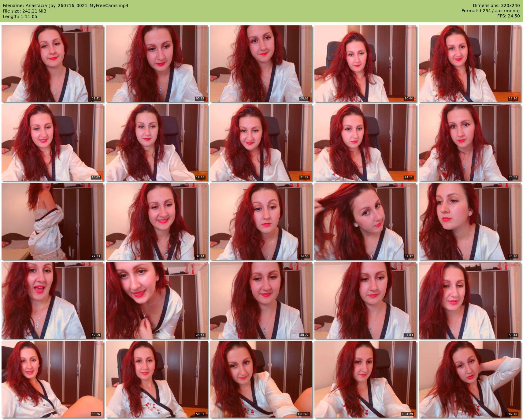Select the frame stamped 1:04:29
Screen dimensions: 523x420
click(x=365, y=379)
